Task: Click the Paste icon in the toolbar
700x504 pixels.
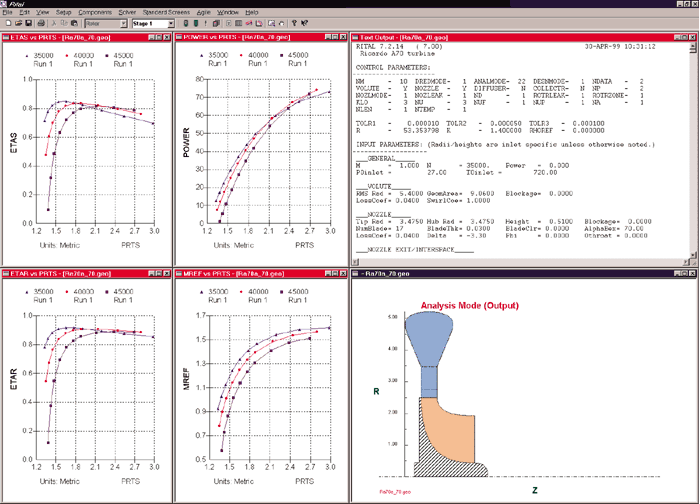Action: (x=75, y=23)
